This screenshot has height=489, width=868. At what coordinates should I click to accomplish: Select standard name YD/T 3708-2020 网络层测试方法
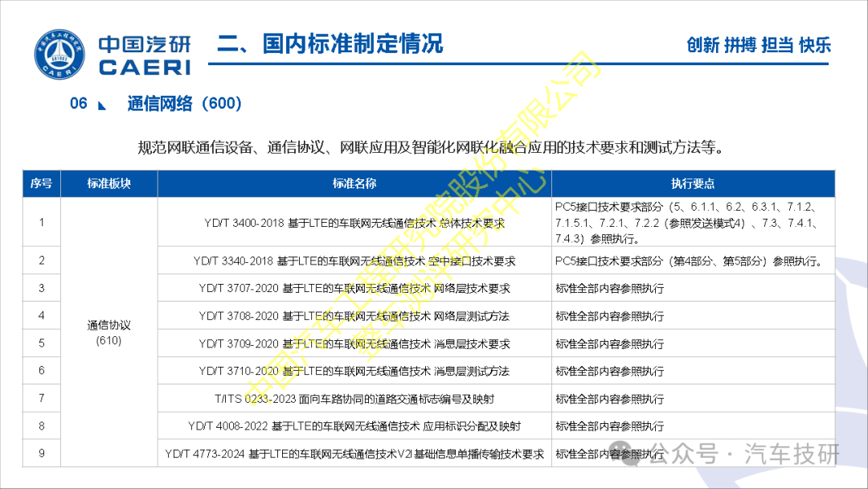pos(354,316)
